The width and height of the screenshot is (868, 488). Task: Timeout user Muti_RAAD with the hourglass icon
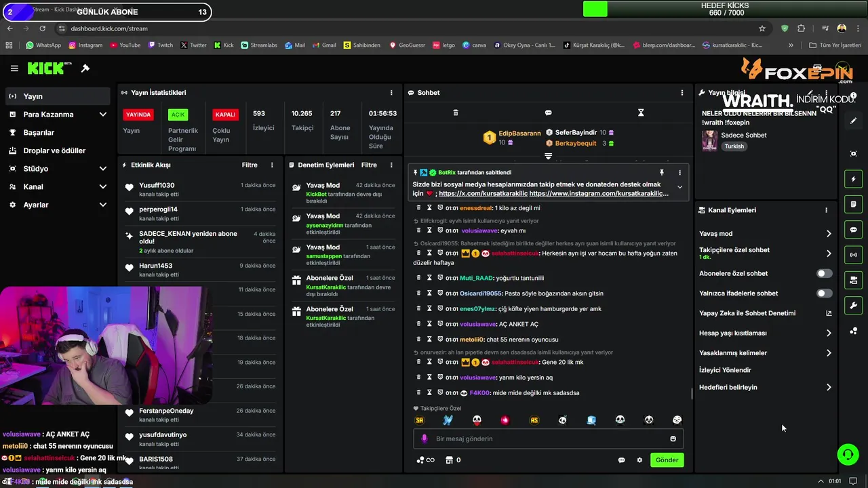point(429,278)
